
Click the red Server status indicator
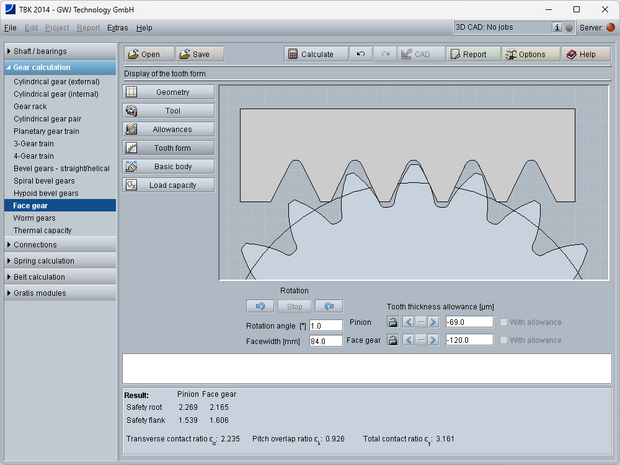coord(610,28)
